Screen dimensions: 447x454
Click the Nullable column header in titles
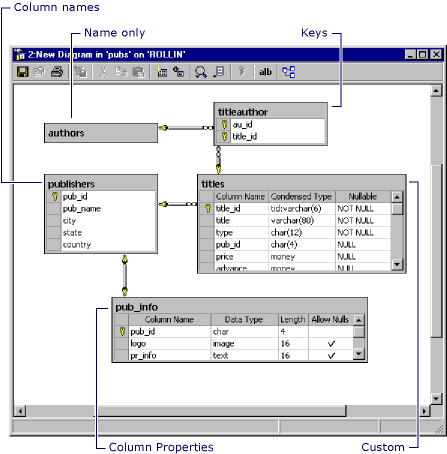click(363, 197)
